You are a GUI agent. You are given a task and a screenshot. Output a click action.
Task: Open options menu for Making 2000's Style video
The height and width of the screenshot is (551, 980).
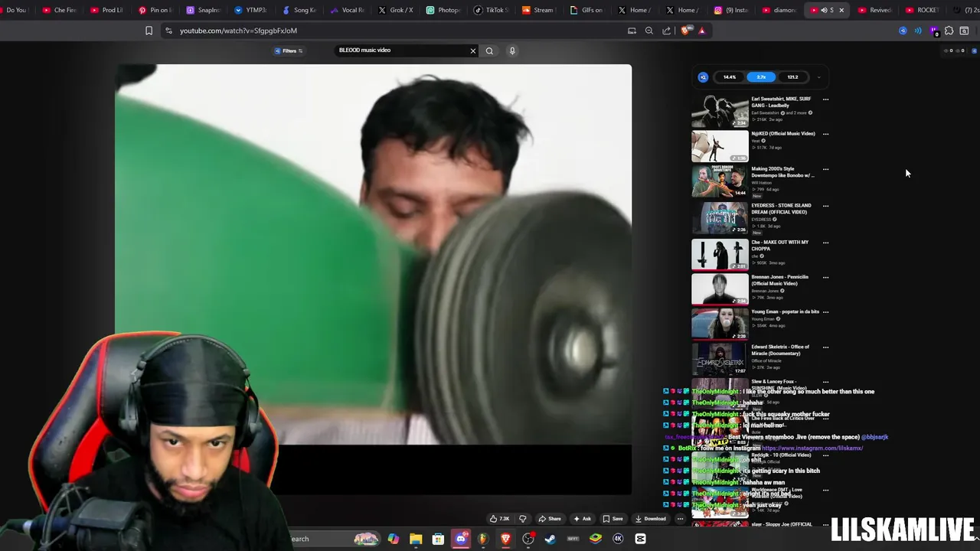pyautogui.click(x=825, y=169)
